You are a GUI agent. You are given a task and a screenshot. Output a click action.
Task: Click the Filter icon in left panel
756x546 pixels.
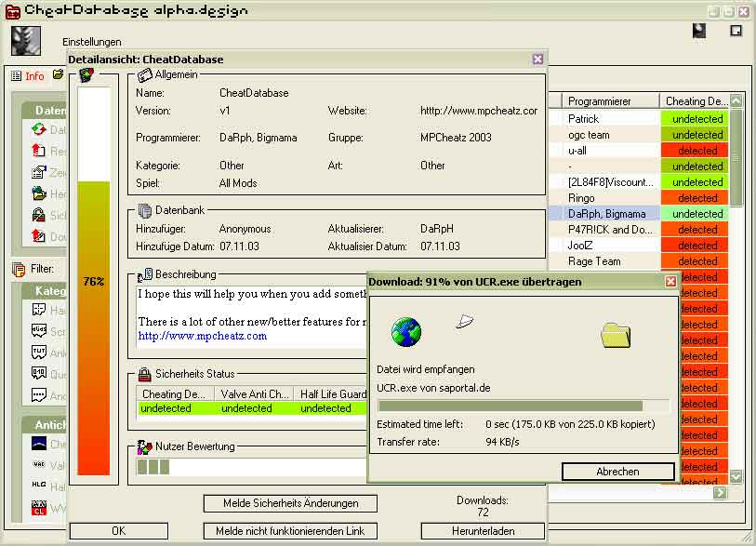click(x=19, y=269)
